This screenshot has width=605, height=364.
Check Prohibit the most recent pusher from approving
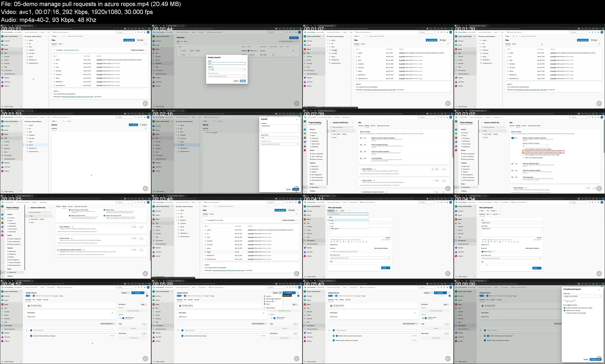(524, 152)
